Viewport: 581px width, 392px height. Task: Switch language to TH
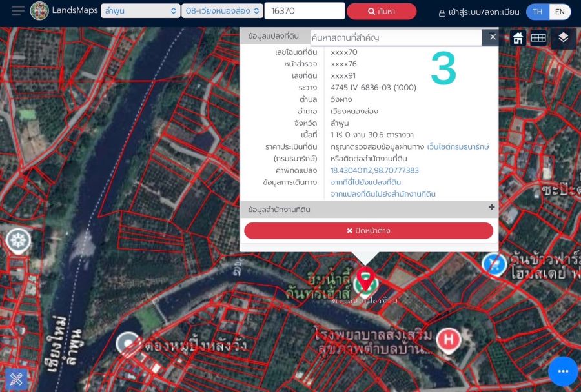tap(537, 12)
